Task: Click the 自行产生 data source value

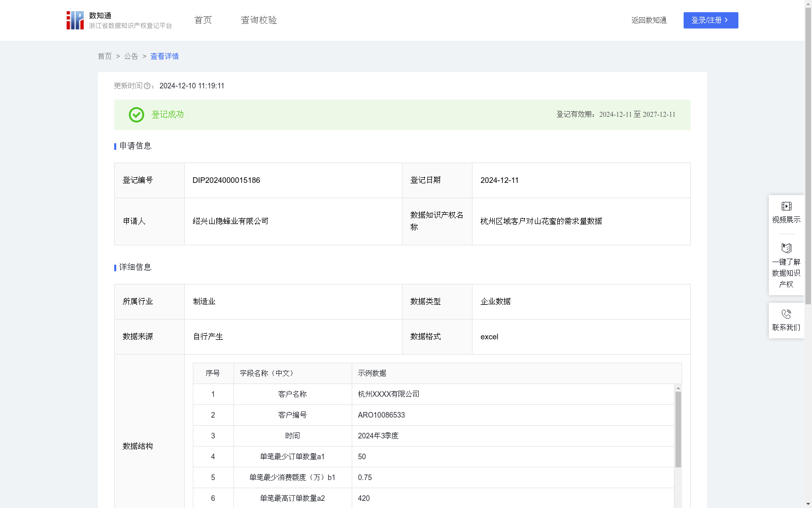Action: pyautogui.click(x=208, y=337)
